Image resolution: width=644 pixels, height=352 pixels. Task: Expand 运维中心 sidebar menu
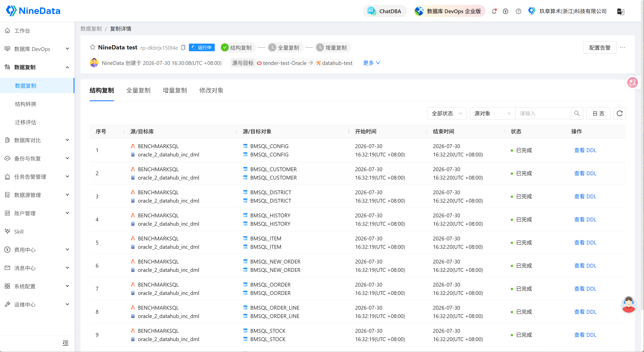point(37,305)
